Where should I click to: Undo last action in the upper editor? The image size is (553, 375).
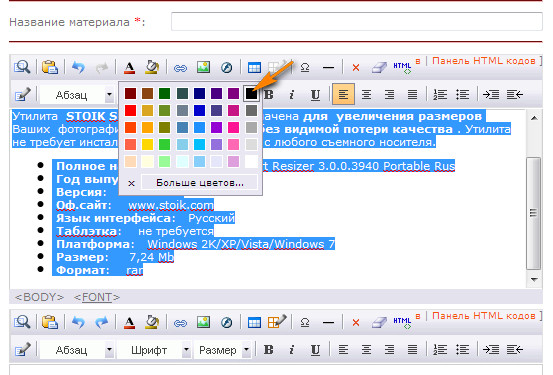click(x=78, y=67)
